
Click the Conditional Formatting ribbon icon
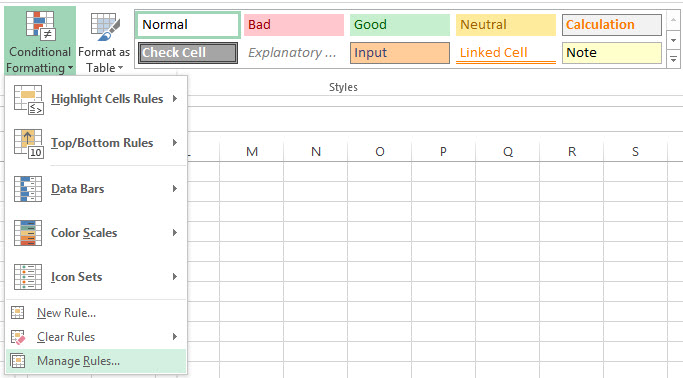(x=40, y=25)
